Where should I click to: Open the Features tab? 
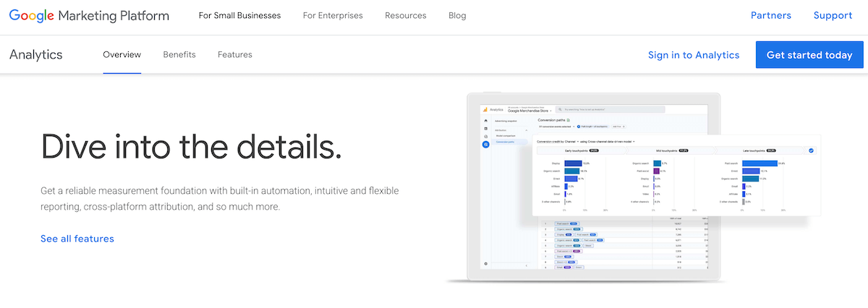click(234, 55)
